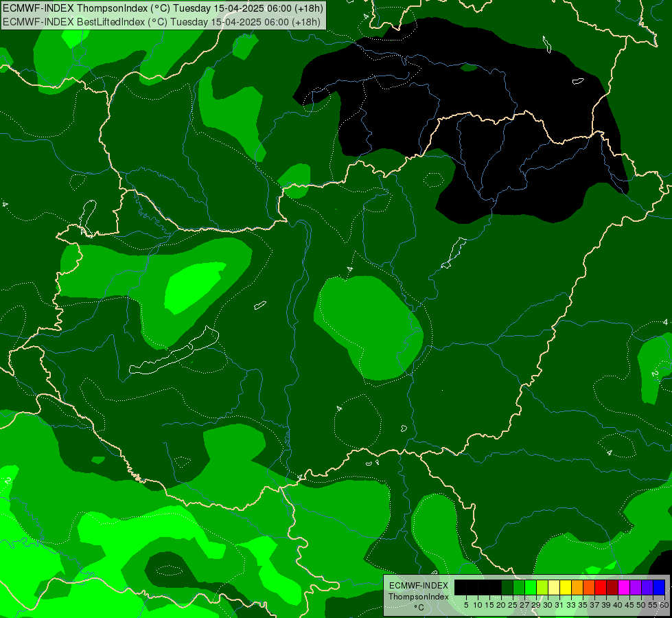Click the °C unit label in legend
The image size is (672, 618).
pyautogui.click(x=419, y=608)
